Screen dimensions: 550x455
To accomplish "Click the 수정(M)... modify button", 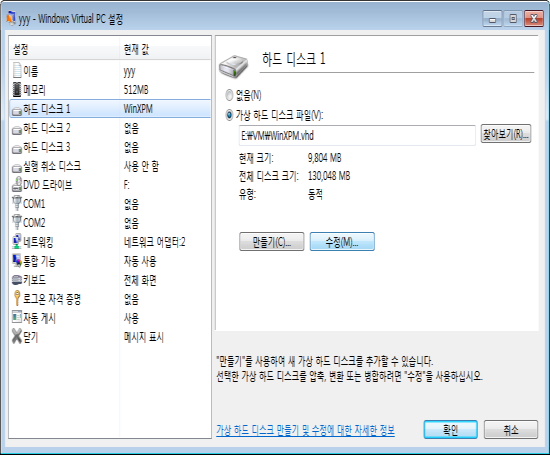I will 342,241.
